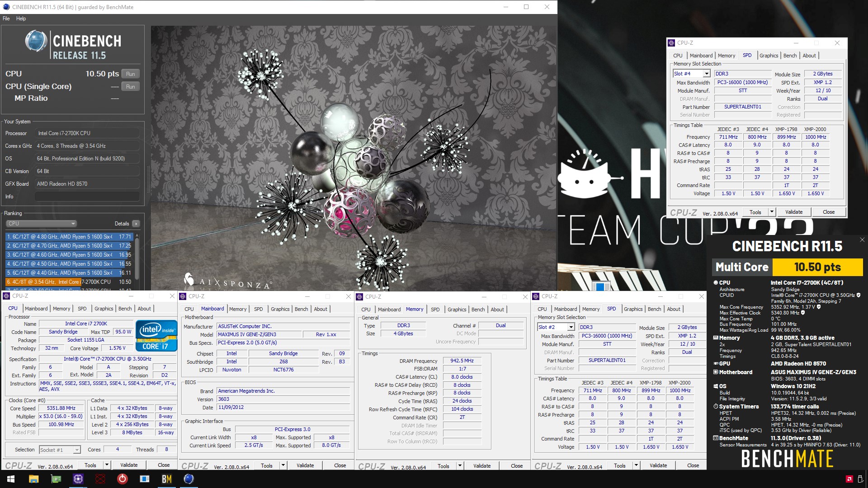868x488 pixels.
Task: Switch to Bench tab in top CPU-Z window
Action: click(790, 56)
